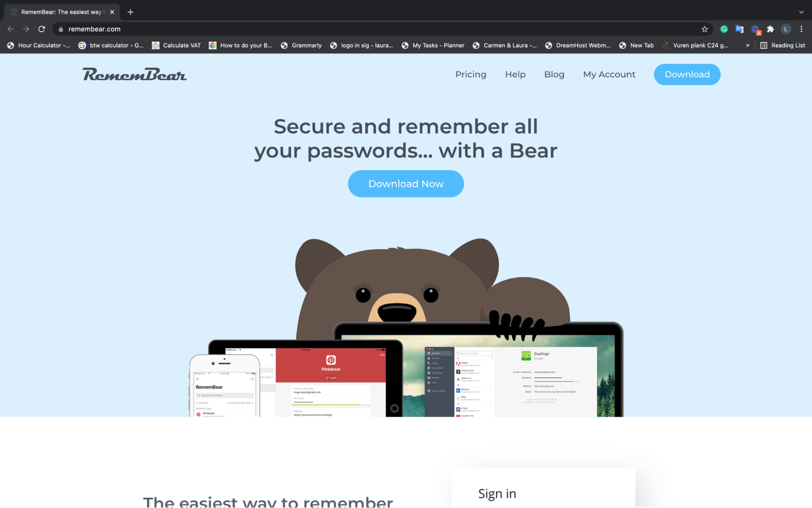Open the Google Translate extension icon
The height and width of the screenshot is (508, 812).
point(739,29)
